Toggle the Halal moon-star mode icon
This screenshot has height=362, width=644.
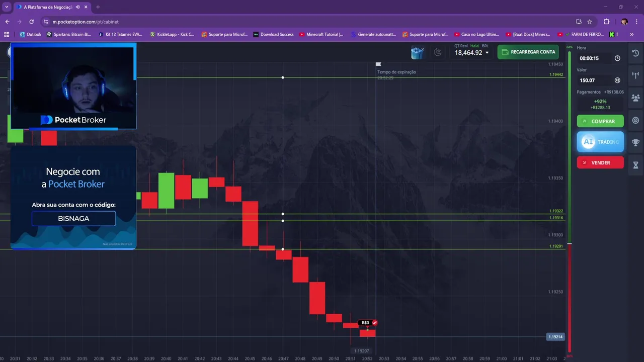tap(438, 52)
